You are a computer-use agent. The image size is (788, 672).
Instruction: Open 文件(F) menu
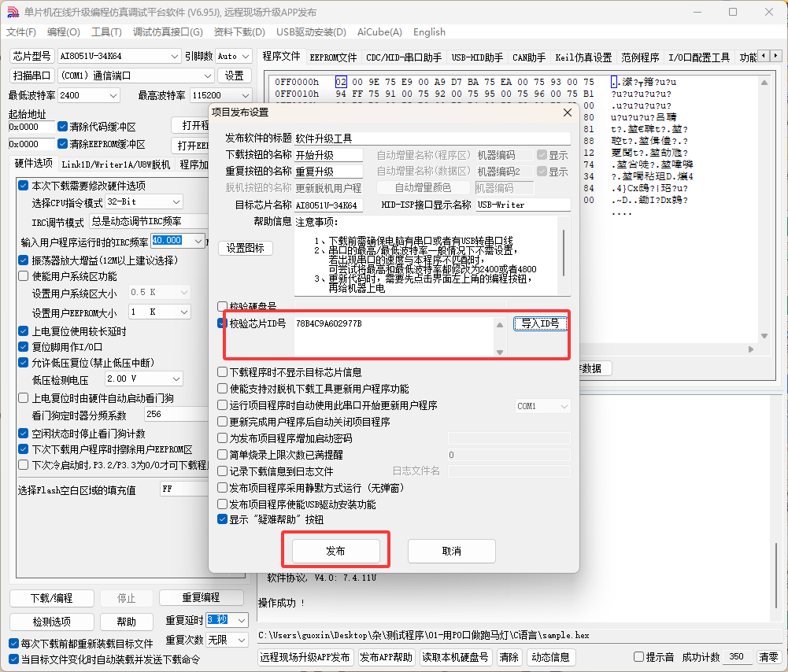(x=21, y=32)
